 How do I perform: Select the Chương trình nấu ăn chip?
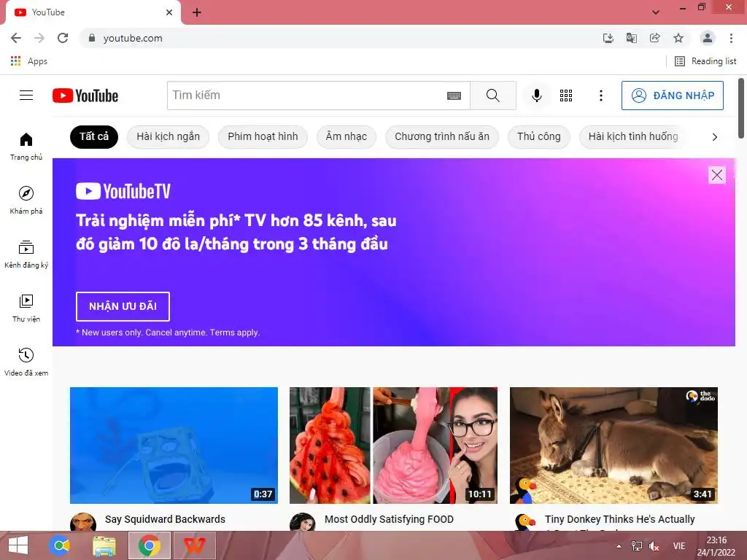coord(441,136)
